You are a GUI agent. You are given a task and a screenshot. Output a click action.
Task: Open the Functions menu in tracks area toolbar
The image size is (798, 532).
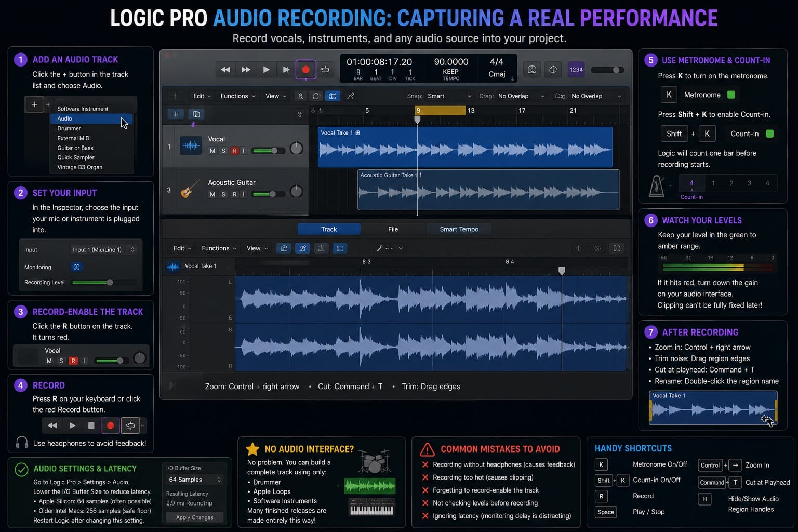[238, 96]
